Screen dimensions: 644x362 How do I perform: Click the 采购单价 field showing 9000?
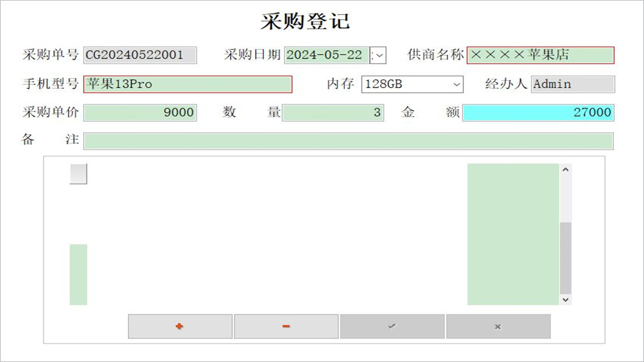[140, 113]
